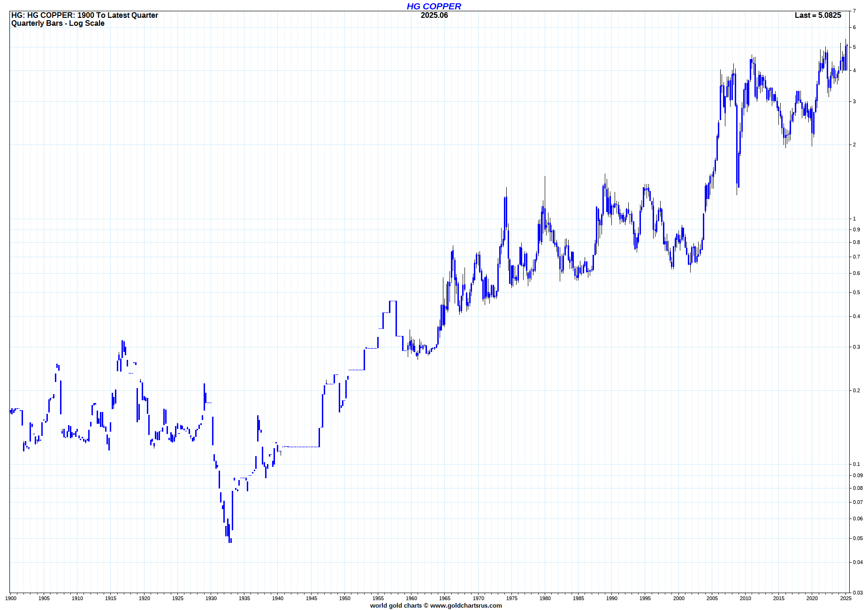Click the 2025.06 date label
The width and height of the screenshot is (868, 610).
pos(434,15)
